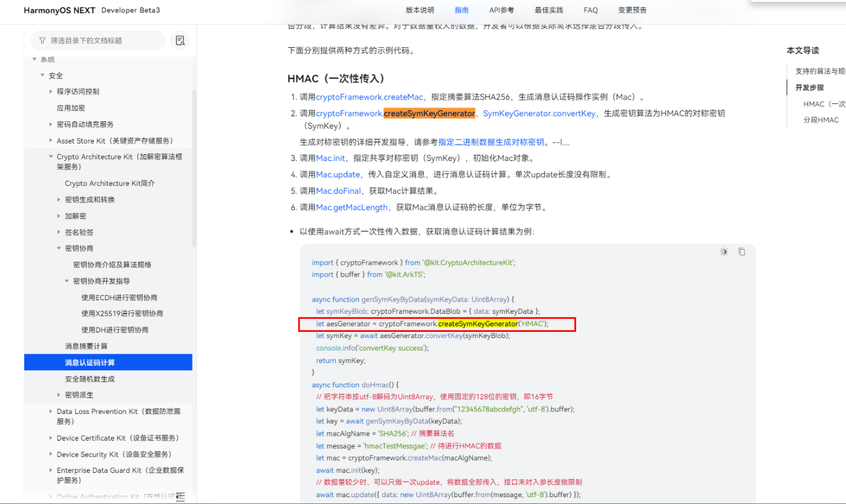Expand 密码自动填充服务 node
Image resolution: width=846 pixels, height=504 pixels.
point(51,124)
